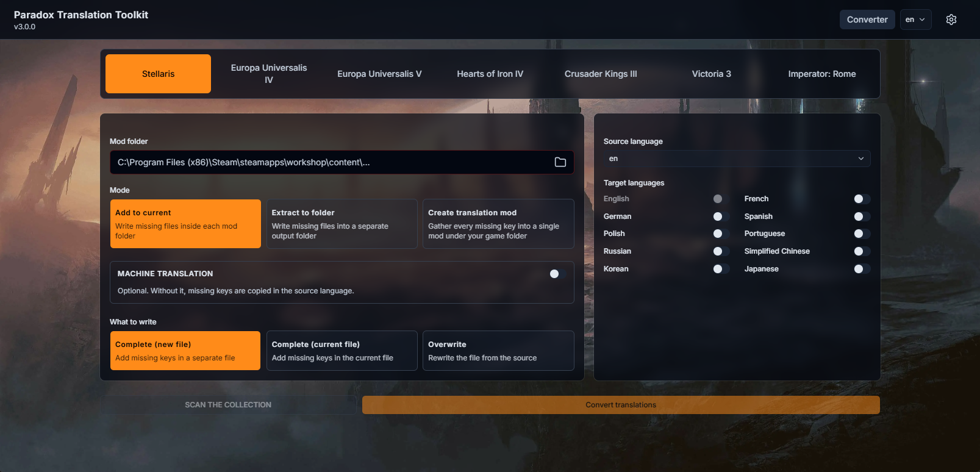The width and height of the screenshot is (980, 472).
Task: Click the Paradox Translation Toolkit title
Action: tap(81, 15)
